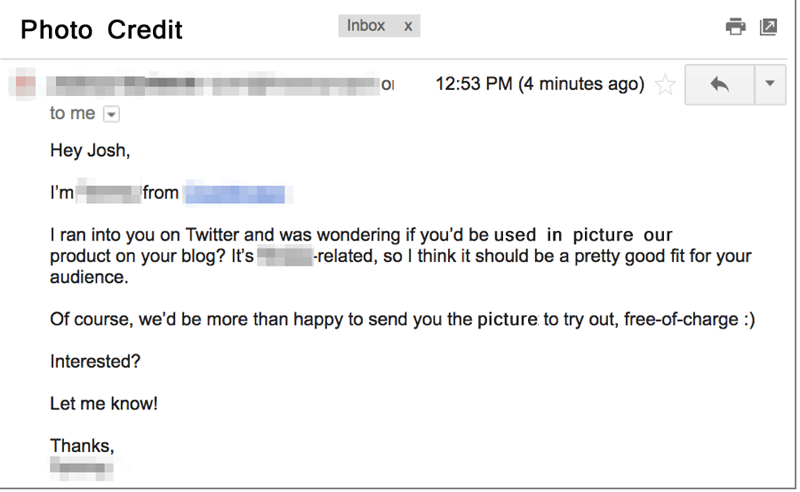The width and height of the screenshot is (800, 492).
Task: Show details arrow next to "to me"
Action: coord(111,114)
